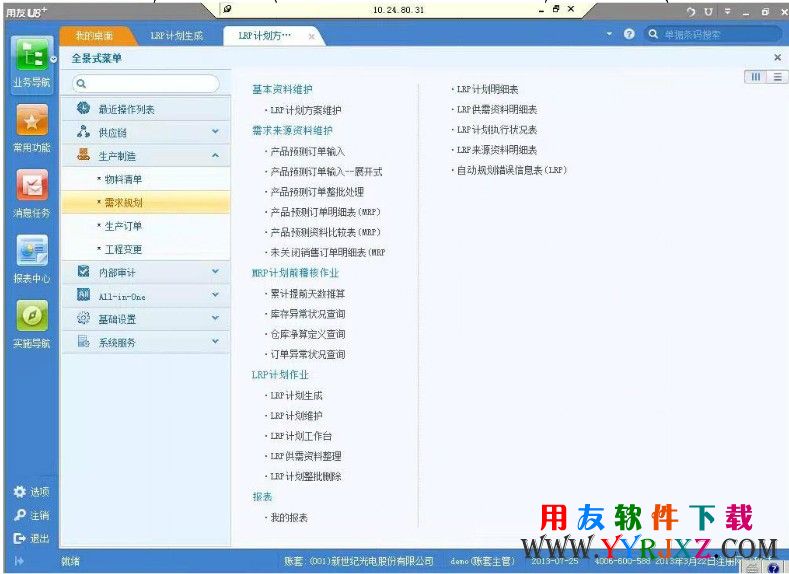
Task: Open 库存异常状况查询
Action: 307,314
